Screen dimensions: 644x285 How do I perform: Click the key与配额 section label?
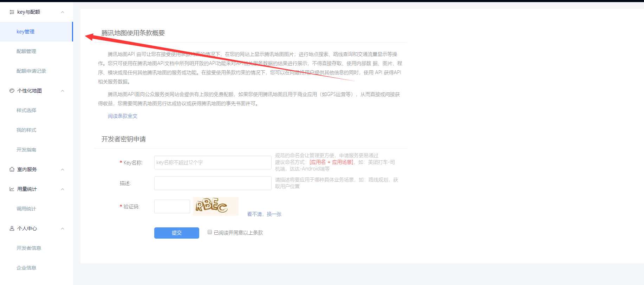(x=29, y=12)
